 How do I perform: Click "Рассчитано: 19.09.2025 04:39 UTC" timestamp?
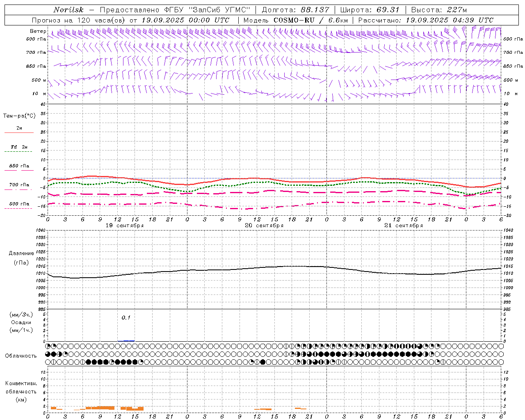click(x=426, y=20)
